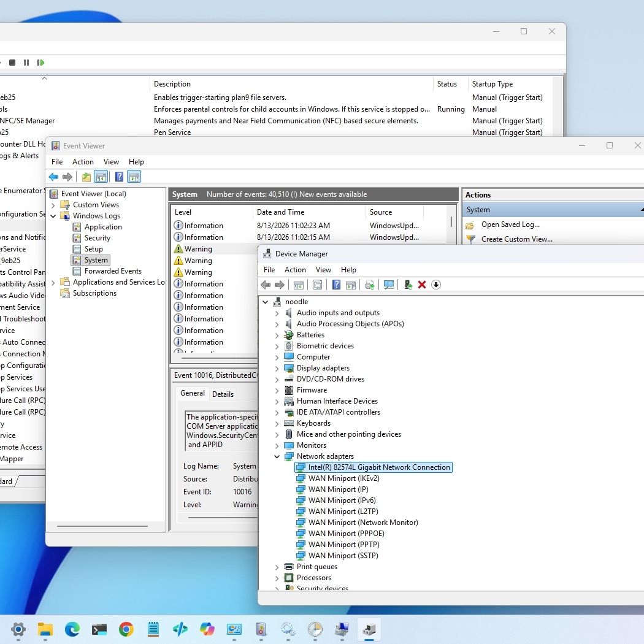Open Properties sheet icon in Device Manager toolbar

point(317,285)
